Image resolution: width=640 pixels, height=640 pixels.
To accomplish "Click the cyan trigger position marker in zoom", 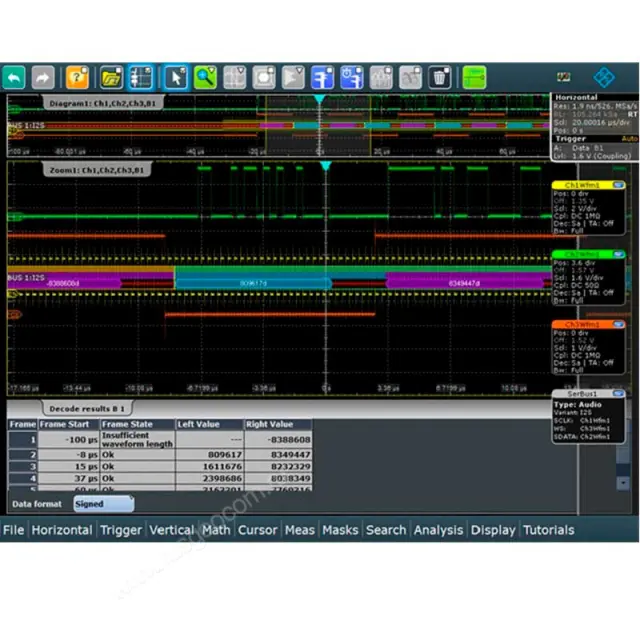I will point(324,165).
